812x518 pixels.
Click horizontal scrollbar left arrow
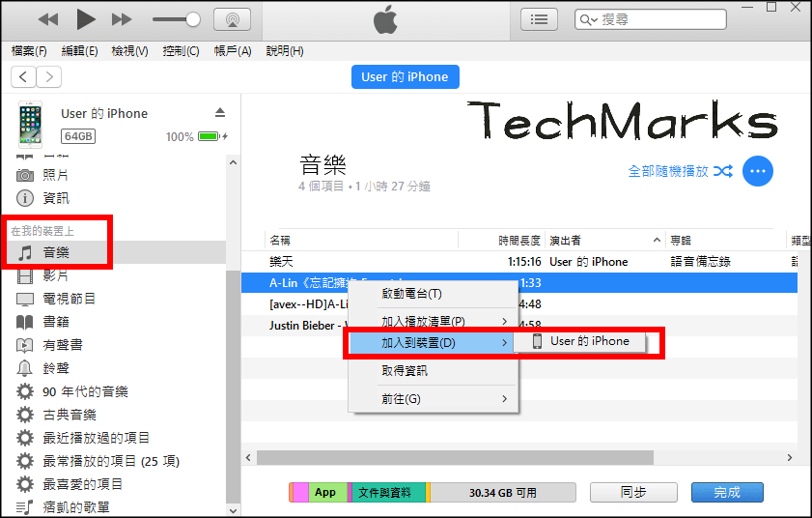click(x=248, y=457)
